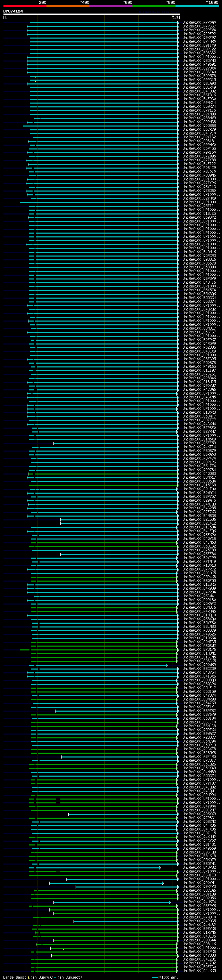This screenshot has height=980, width=222.
Task: Click hit label UniRef100_B4DP82
Action: coord(199,867)
